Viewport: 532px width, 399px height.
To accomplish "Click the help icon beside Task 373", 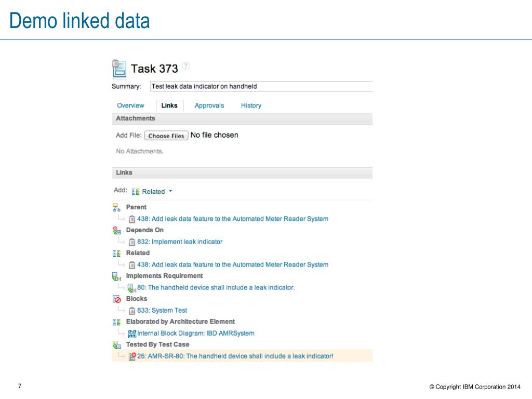I will [x=186, y=66].
